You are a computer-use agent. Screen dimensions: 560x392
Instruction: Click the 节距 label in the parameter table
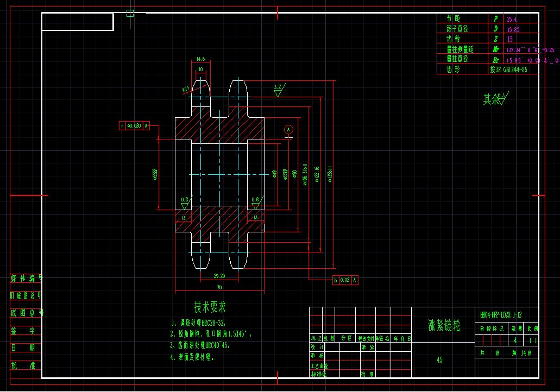(x=453, y=18)
